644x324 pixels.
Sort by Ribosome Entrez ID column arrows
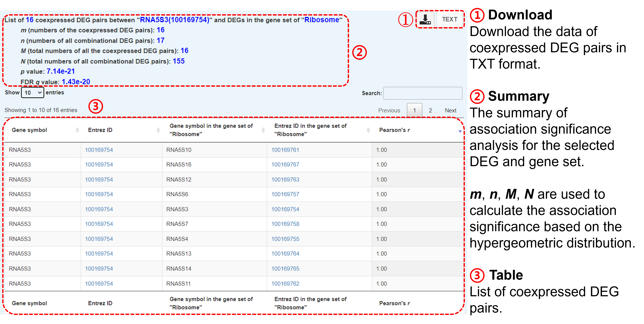tap(368, 130)
